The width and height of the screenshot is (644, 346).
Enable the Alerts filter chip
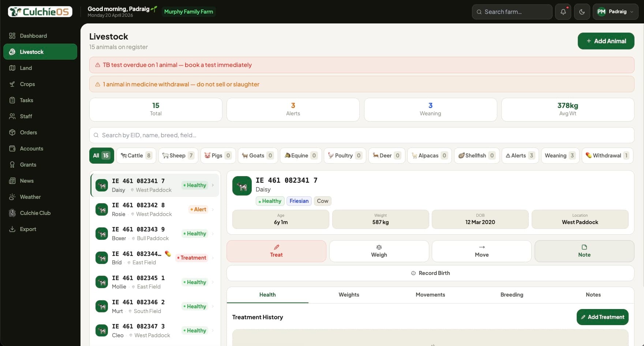click(x=520, y=155)
